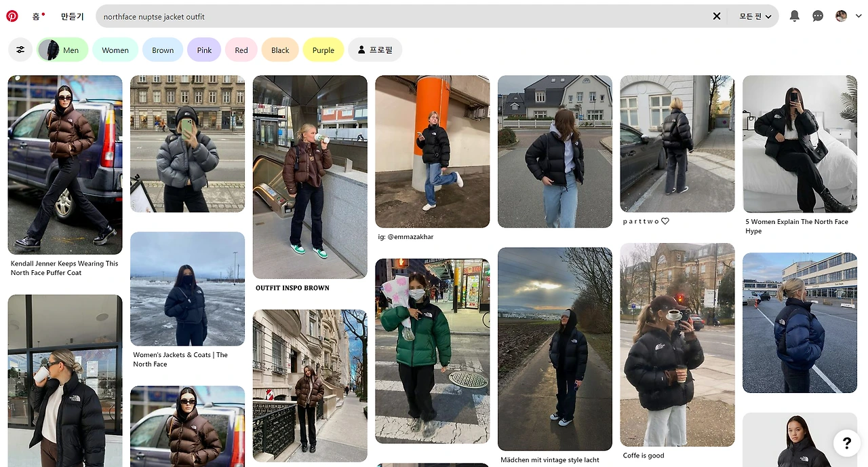Open 'Mädchen mit vintage style lacht' pin image

555,349
